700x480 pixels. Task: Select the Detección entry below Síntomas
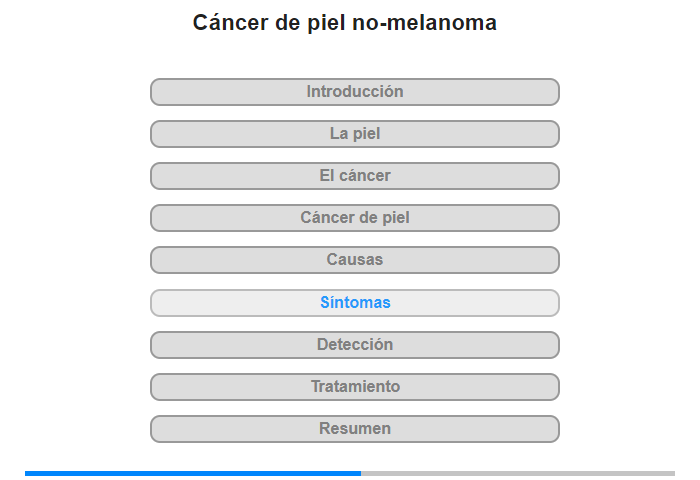tap(355, 345)
